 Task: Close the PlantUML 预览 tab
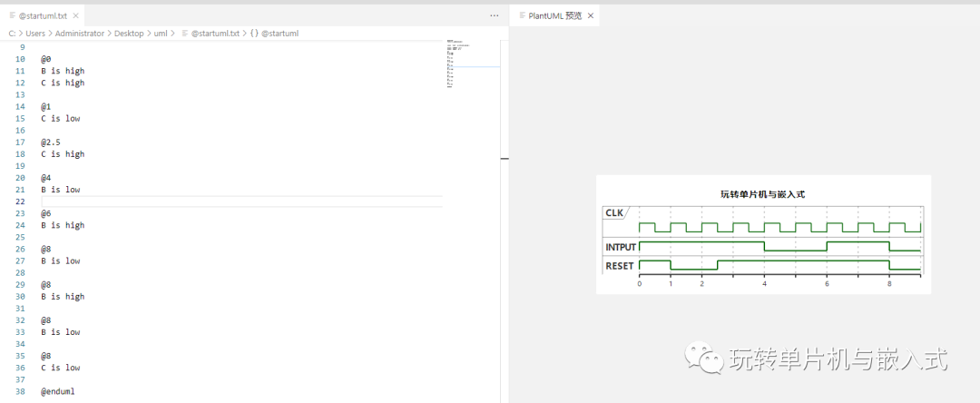tap(591, 15)
